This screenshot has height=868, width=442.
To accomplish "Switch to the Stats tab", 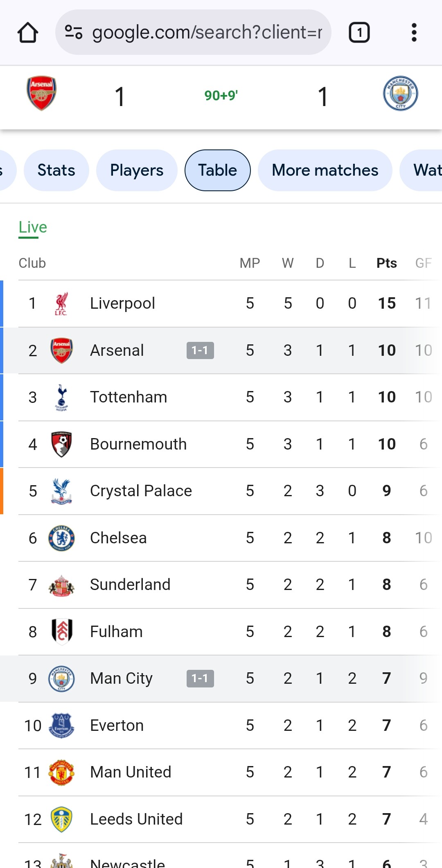I will pyautogui.click(x=56, y=170).
